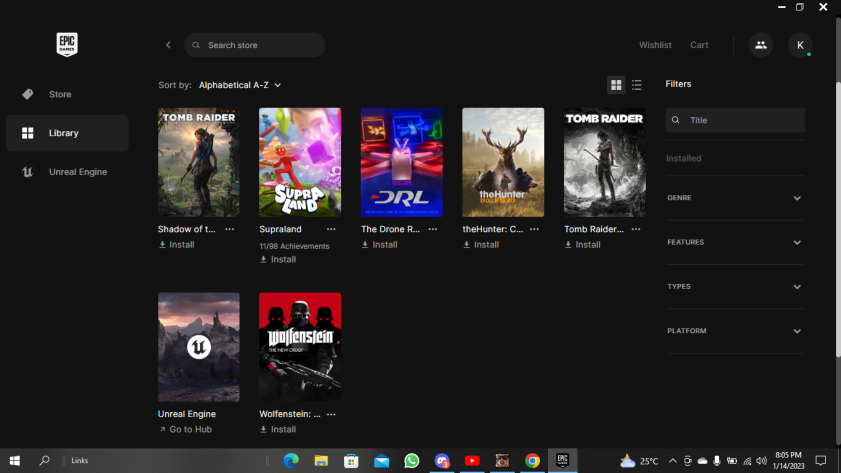841x473 pixels.
Task: Open the Windows Start menu
Action: (x=14, y=461)
